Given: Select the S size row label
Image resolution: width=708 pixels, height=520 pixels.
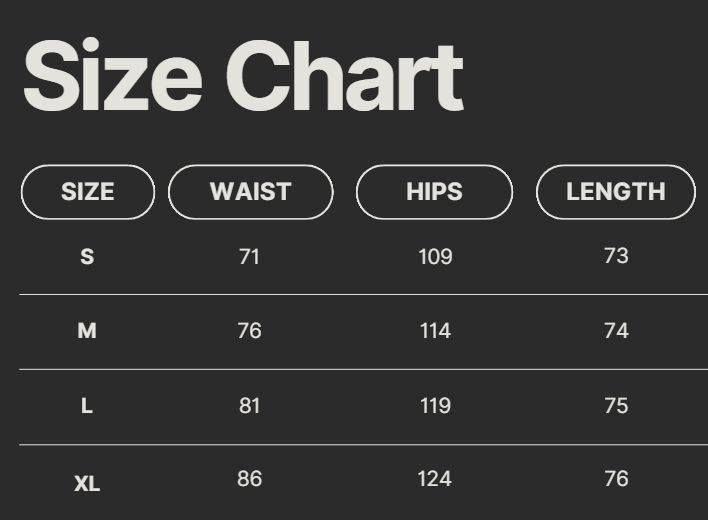Looking at the screenshot, I should 87,257.
